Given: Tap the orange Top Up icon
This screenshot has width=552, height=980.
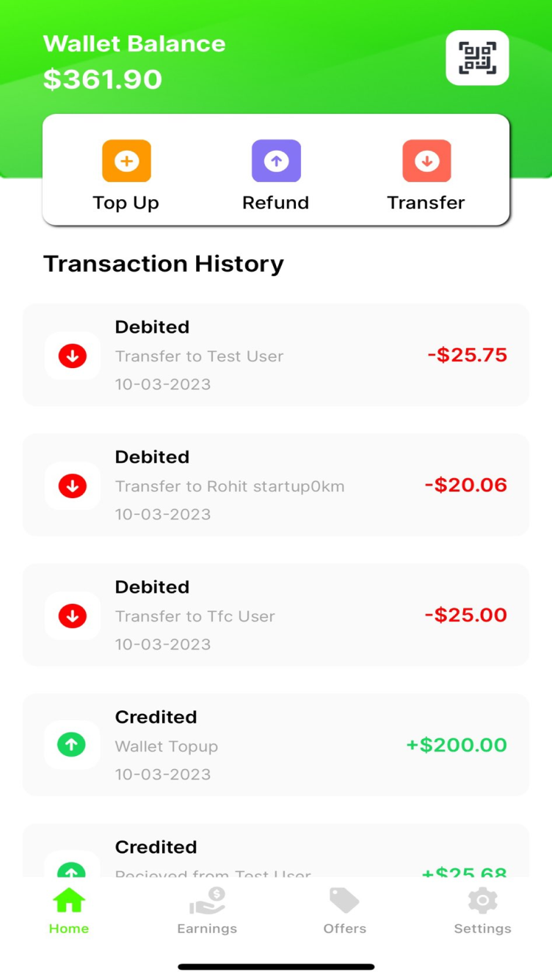Looking at the screenshot, I should click(x=126, y=161).
